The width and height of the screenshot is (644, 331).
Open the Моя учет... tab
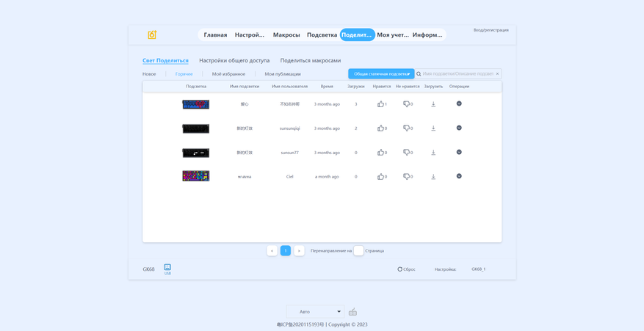(393, 35)
